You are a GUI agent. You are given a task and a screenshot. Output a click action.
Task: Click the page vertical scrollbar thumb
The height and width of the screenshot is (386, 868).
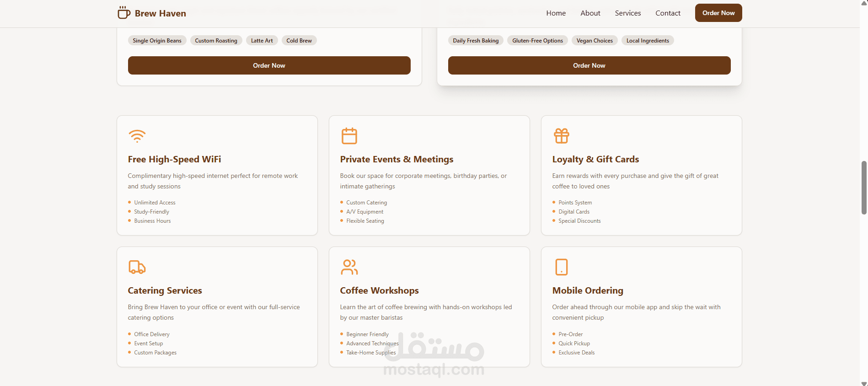click(x=864, y=188)
